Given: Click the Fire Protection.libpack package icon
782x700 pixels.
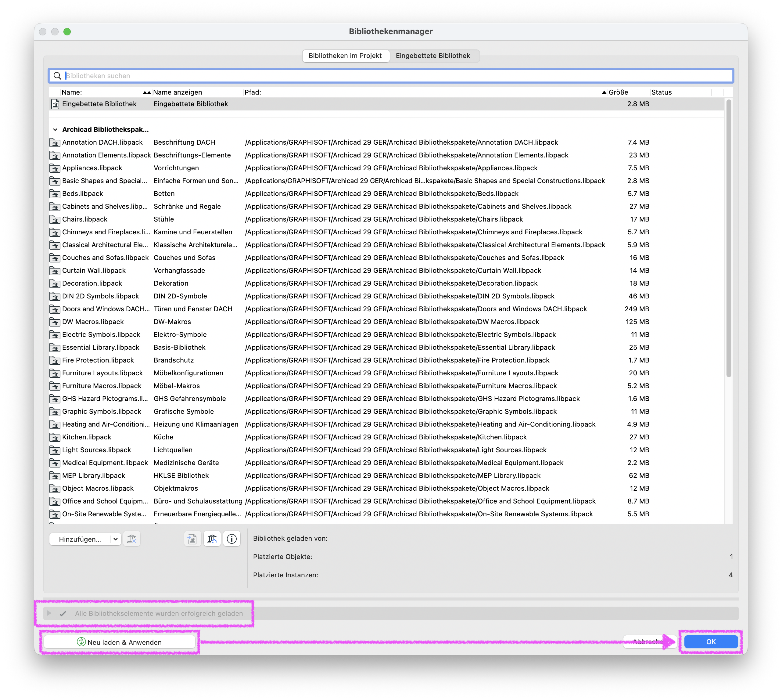Looking at the screenshot, I should [55, 360].
